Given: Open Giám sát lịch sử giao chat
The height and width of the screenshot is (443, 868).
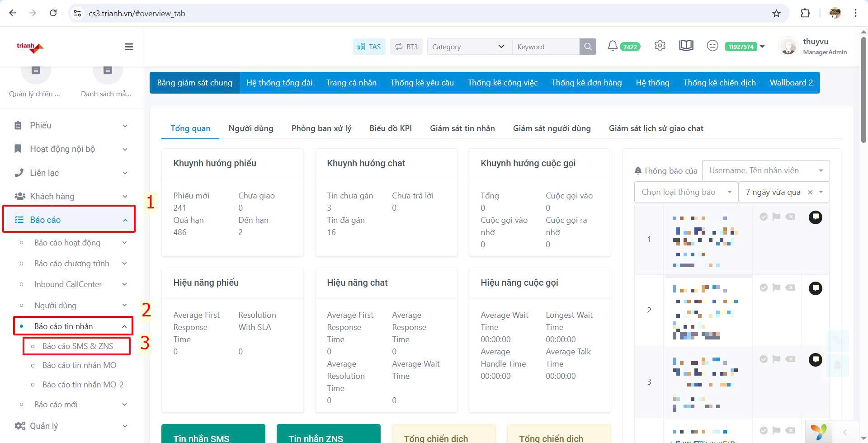Looking at the screenshot, I should (x=656, y=128).
